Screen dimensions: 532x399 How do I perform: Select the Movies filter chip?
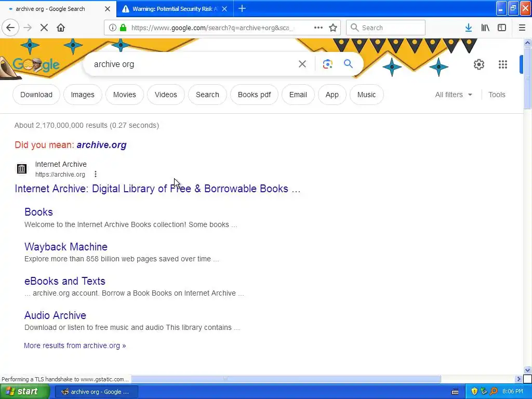click(125, 95)
